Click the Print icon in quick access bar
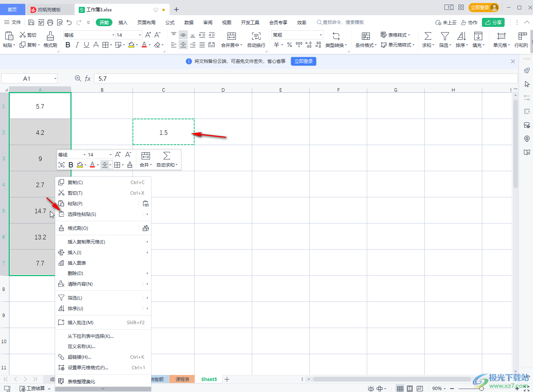 click(x=50, y=22)
